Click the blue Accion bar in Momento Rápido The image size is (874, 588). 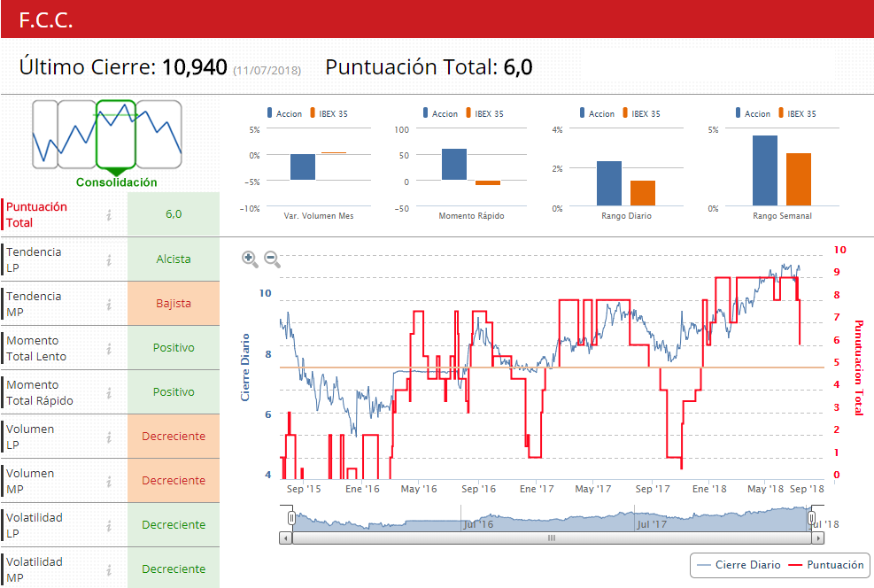(454, 165)
